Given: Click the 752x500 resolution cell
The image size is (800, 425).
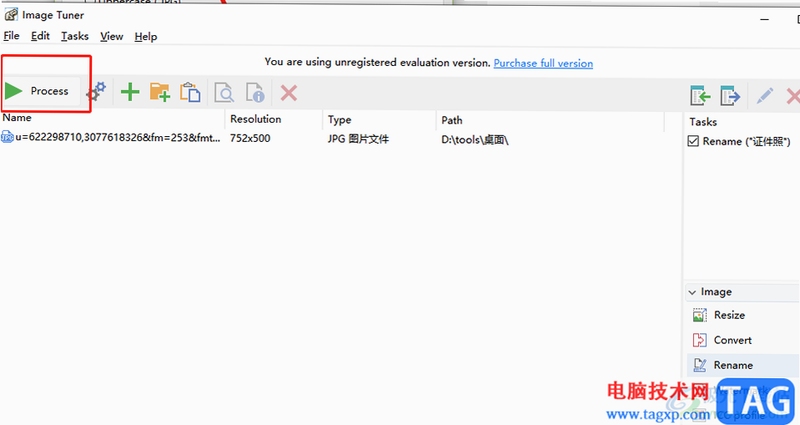Looking at the screenshot, I should 250,138.
